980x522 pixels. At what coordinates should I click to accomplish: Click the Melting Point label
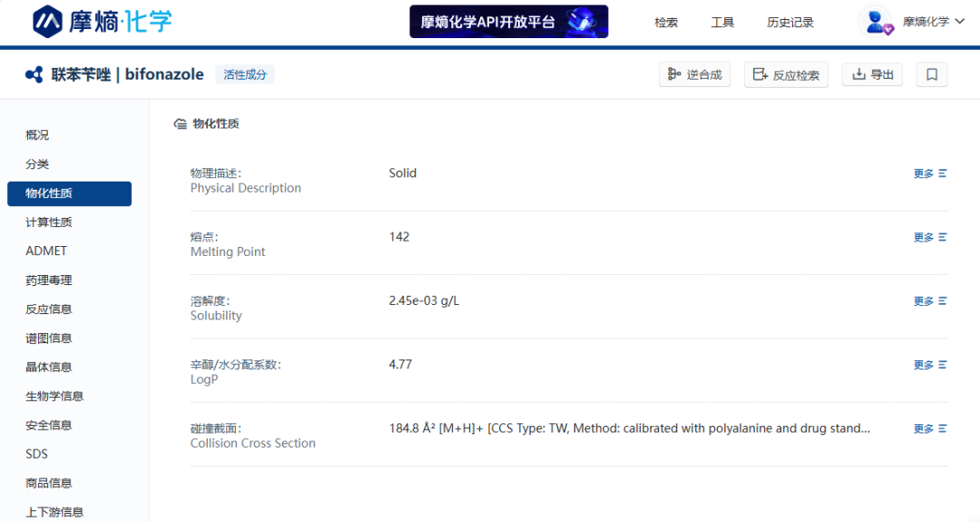click(228, 252)
